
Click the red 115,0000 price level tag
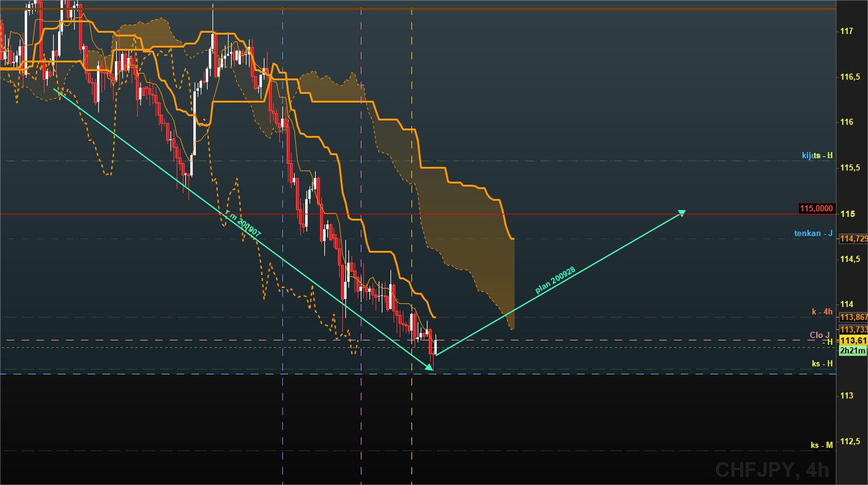coord(816,209)
